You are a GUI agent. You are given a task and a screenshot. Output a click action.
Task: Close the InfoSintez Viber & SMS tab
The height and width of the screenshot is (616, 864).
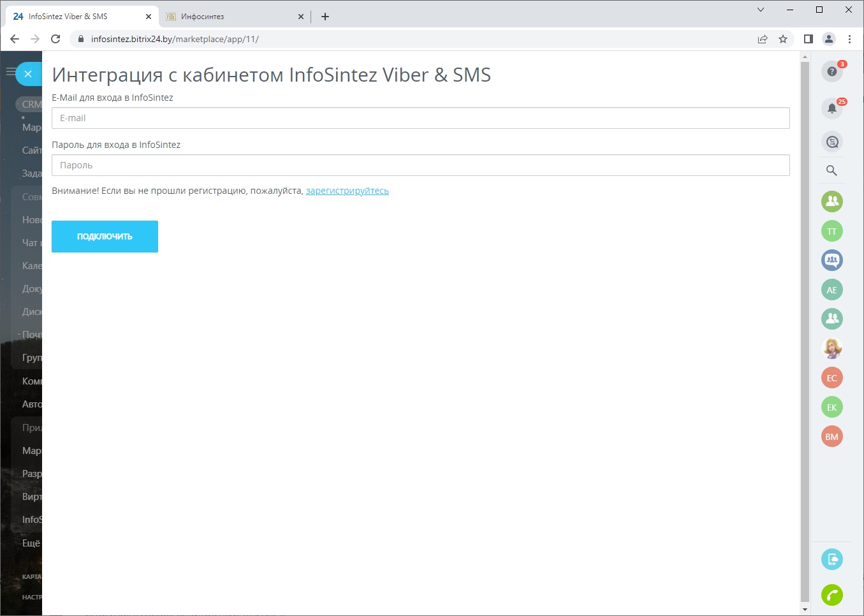149,17
